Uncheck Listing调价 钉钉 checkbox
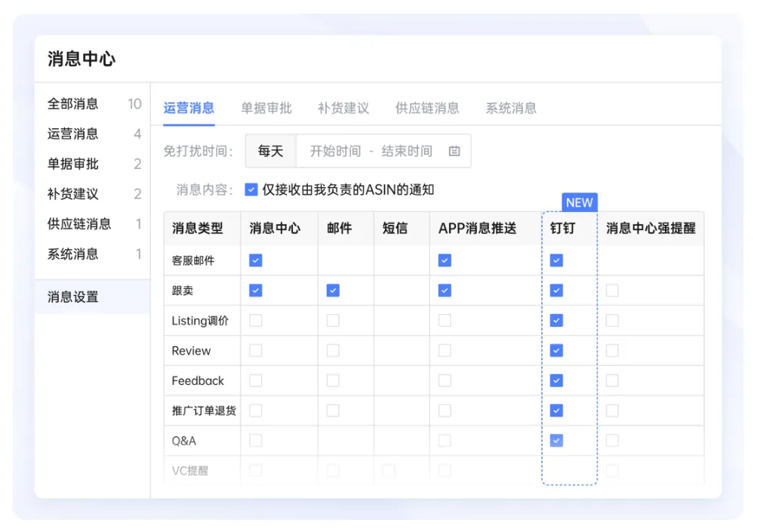757x532 pixels. coord(556,321)
